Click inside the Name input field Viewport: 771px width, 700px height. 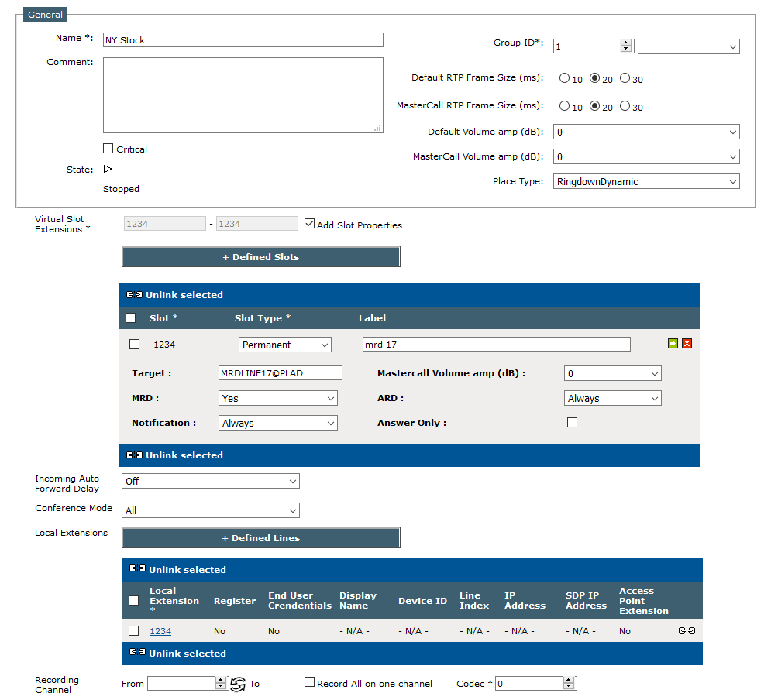click(x=243, y=39)
